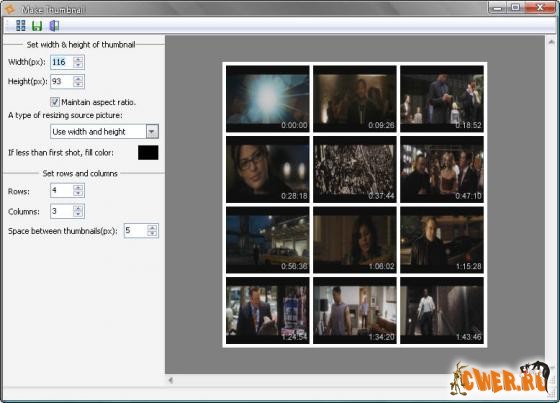
Task: Click the Maintain aspect ratio label text
Action: (x=99, y=102)
